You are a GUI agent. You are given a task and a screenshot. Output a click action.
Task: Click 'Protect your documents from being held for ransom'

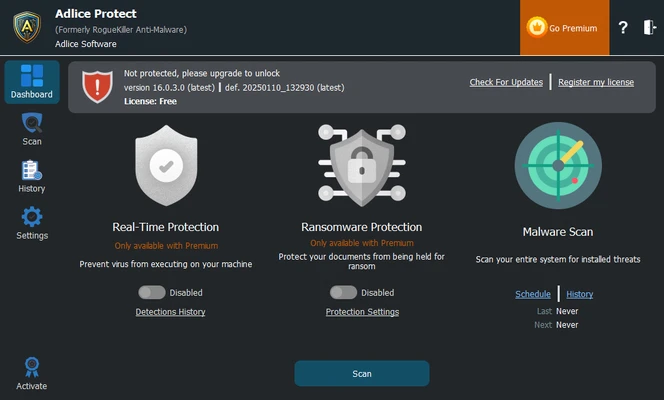coord(362,261)
